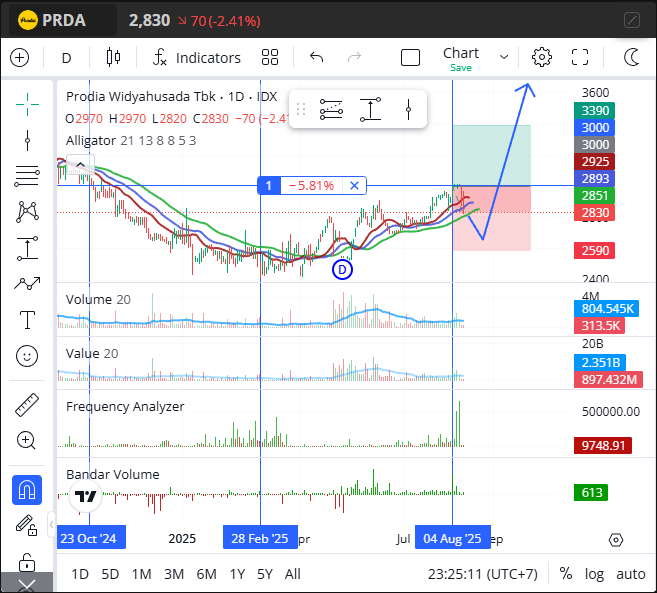The height and width of the screenshot is (593, 657).
Task: Click the Volume 20 indicator label
Action: coord(98,299)
